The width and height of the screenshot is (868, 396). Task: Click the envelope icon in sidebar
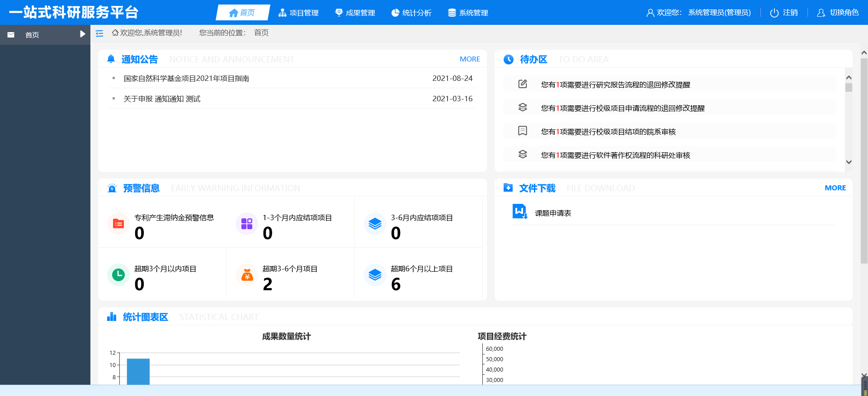pos(11,35)
